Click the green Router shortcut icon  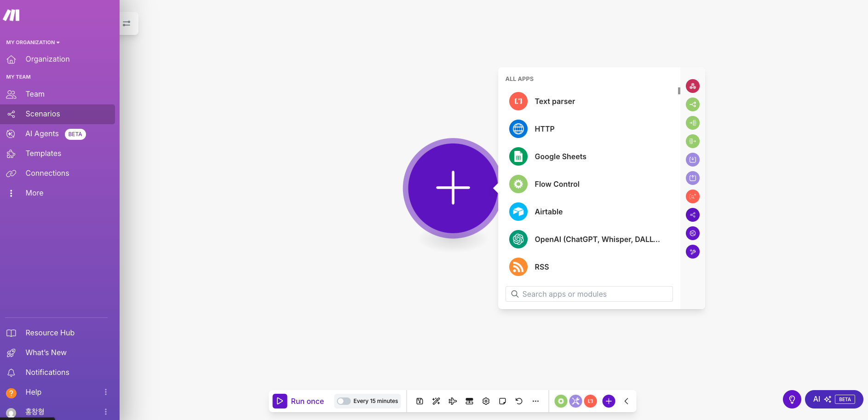[693, 104]
